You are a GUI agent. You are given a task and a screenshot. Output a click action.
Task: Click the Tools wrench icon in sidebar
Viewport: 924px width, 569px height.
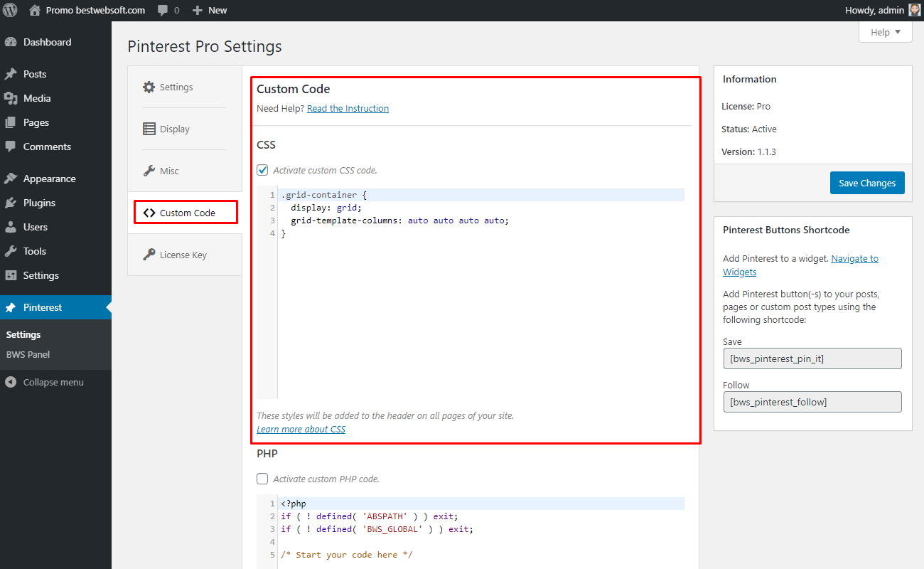pyautogui.click(x=11, y=251)
